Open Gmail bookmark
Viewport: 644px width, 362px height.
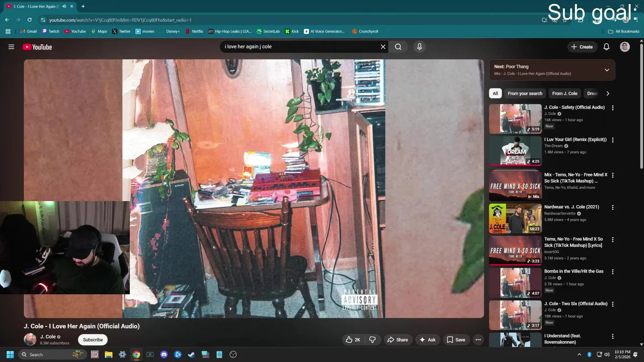(28, 31)
